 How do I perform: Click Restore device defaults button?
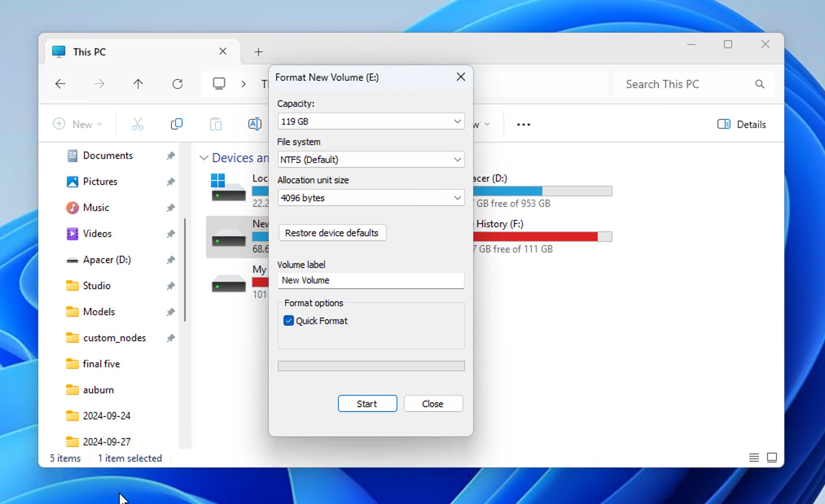332,232
